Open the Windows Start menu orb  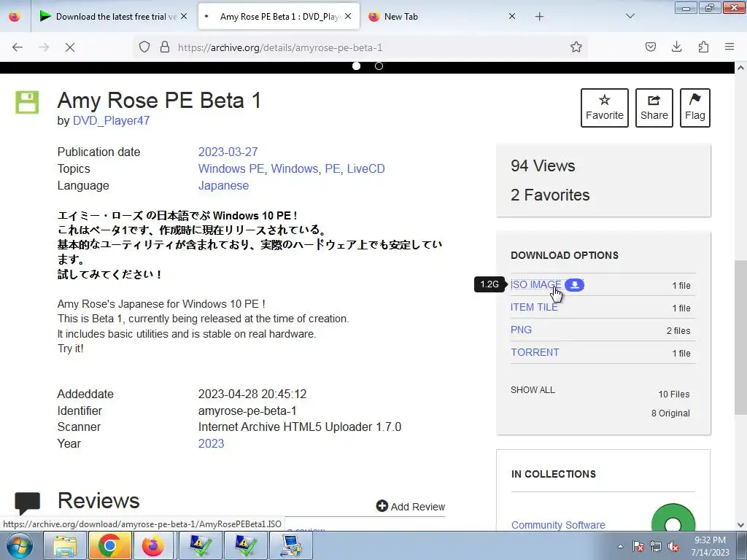19,545
